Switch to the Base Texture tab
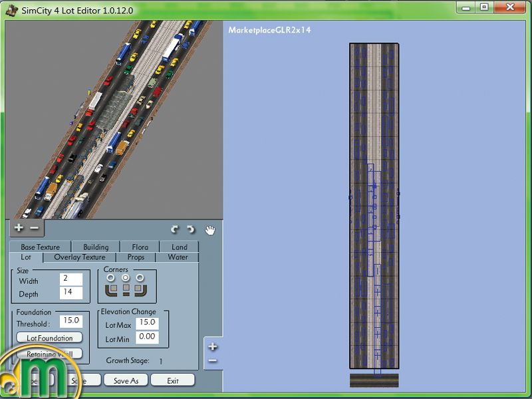532x399 pixels. (x=41, y=247)
